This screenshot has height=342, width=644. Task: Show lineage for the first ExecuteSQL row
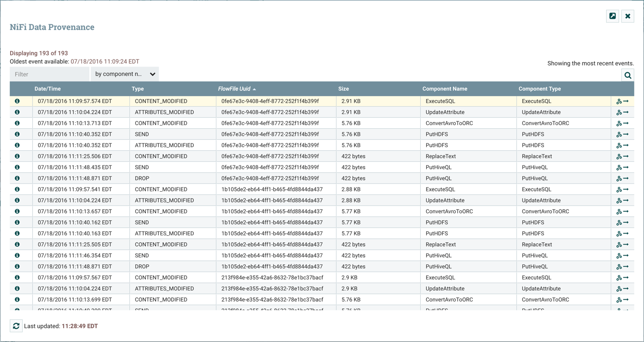619,101
